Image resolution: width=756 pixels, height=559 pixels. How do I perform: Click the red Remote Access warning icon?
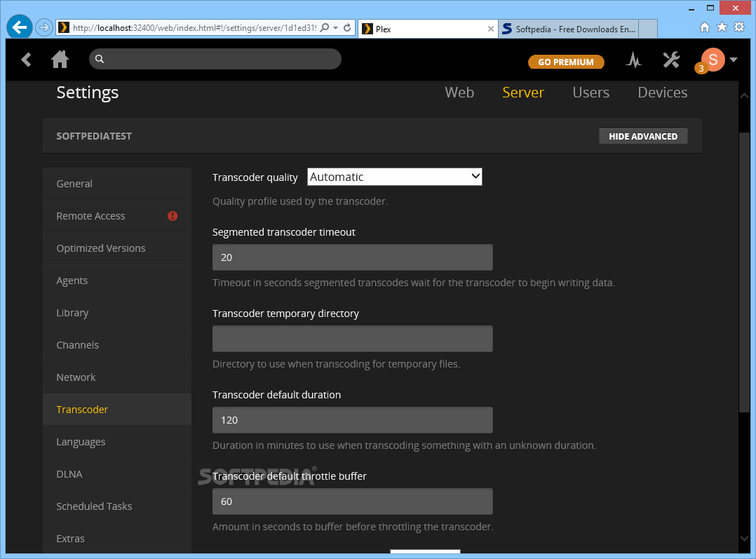[172, 216]
